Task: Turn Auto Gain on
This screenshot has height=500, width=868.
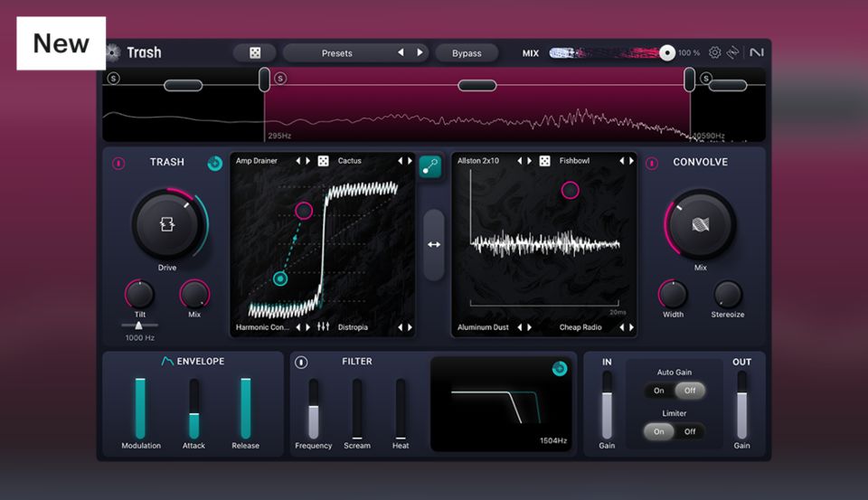Action: click(x=659, y=391)
